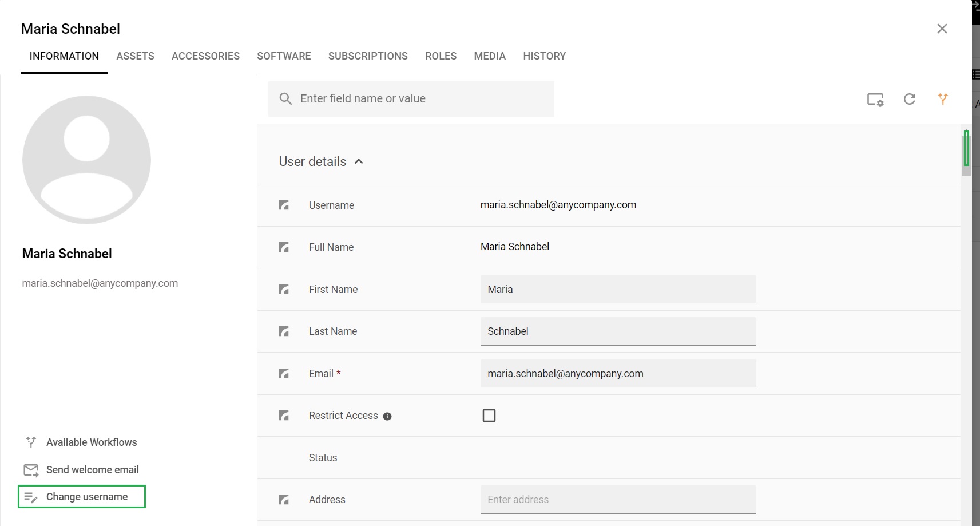Click the Change username pencil icon
980x526 pixels.
31,496
